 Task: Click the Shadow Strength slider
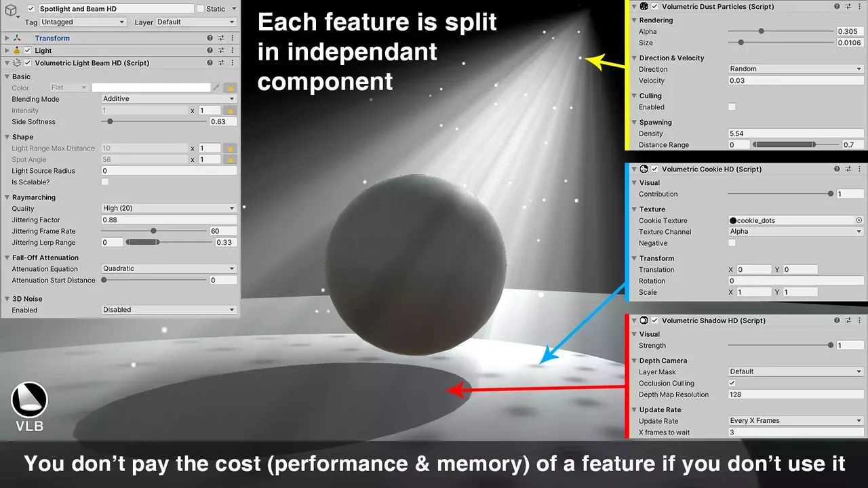[781, 346]
